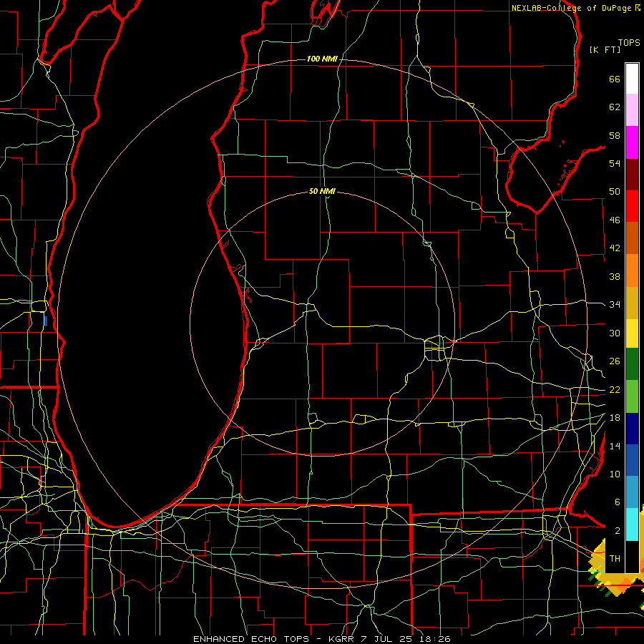Click the 62 scale value
The image size is (644, 644).
[615, 107]
